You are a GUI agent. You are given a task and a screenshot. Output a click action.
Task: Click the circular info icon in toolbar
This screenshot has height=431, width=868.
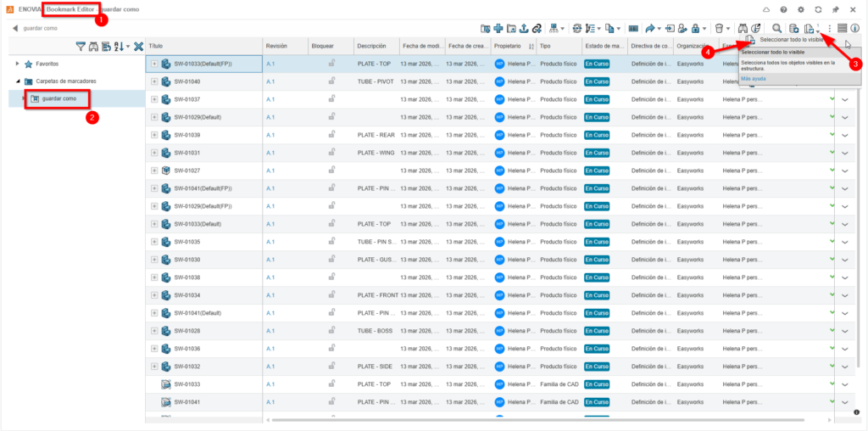[x=854, y=28]
